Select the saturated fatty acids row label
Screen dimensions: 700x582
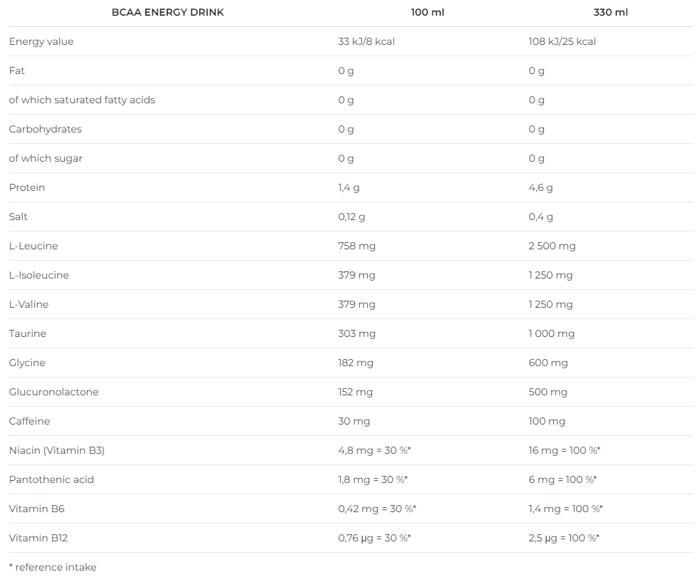pyautogui.click(x=82, y=100)
